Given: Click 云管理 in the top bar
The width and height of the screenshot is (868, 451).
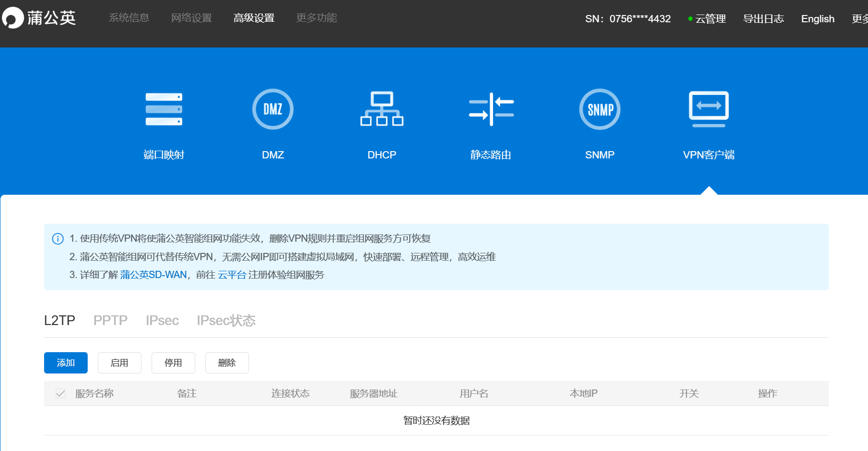Looking at the screenshot, I should click(711, 19).
